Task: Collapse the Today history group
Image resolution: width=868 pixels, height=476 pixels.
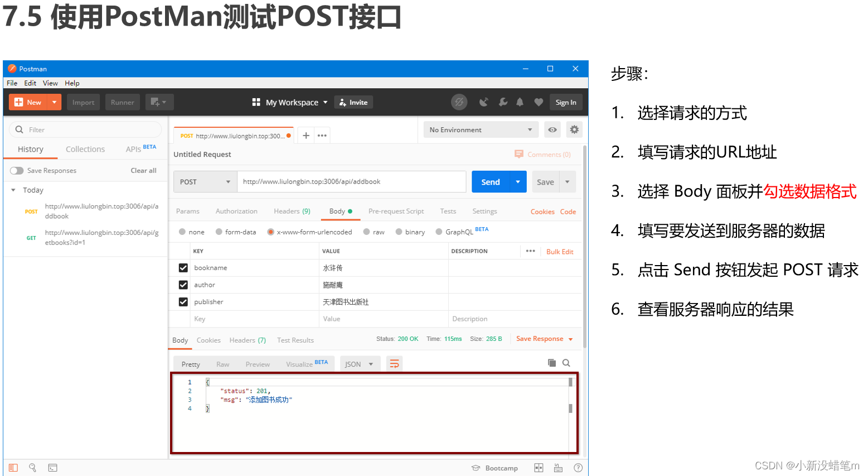Action: tap(13, 190)
